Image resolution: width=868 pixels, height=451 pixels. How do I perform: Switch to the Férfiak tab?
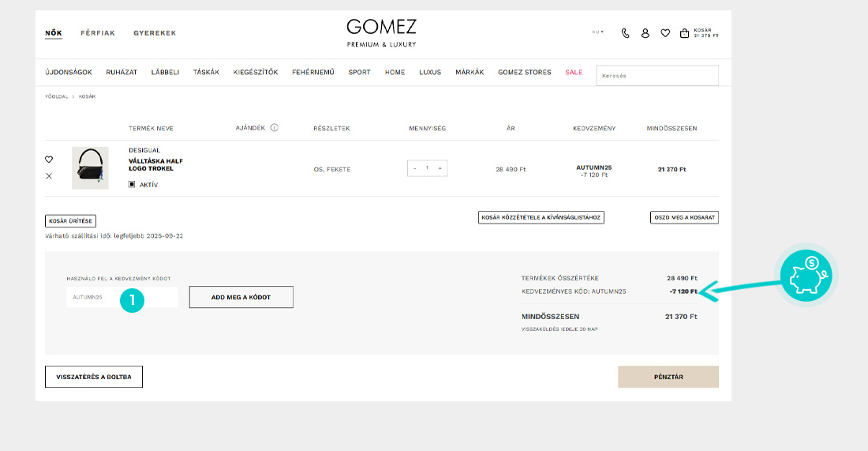98,33
